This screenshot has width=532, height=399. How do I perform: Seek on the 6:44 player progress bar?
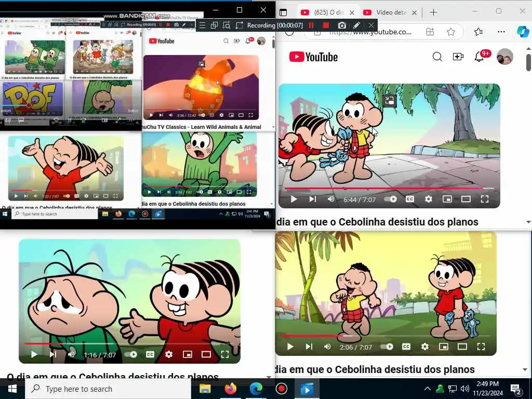point(389,188)
